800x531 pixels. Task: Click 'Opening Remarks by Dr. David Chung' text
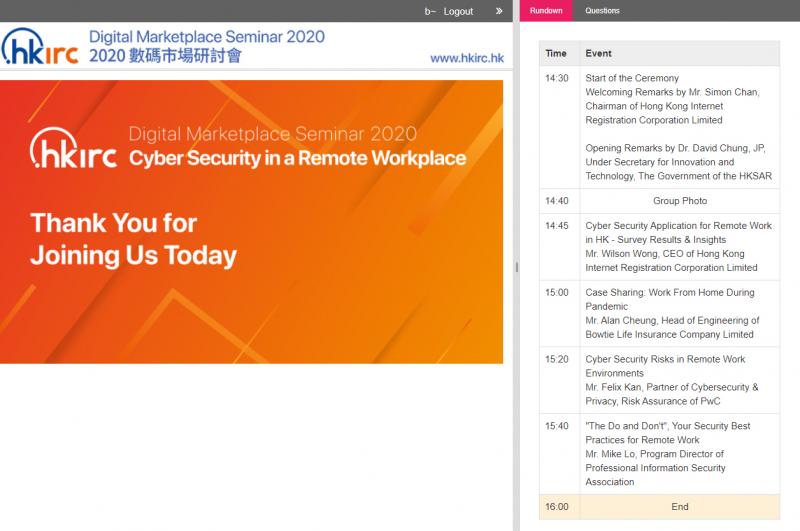667,148
